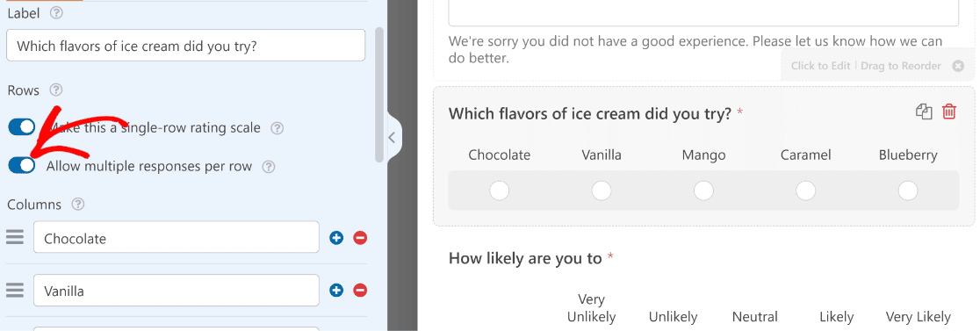Collapse the field options side panel
The image size is (980, 331).
point(393,137)
